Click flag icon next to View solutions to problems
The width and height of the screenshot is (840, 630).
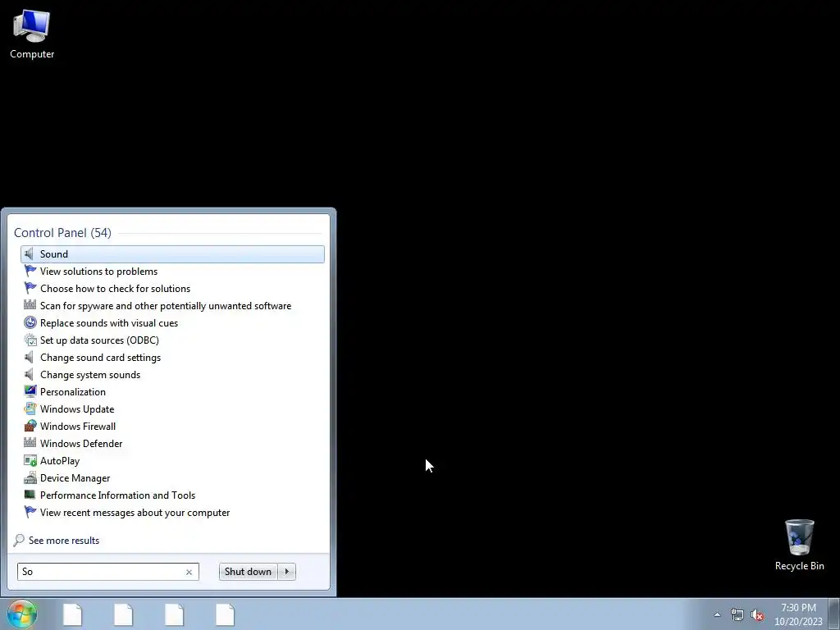tap(30, 271)
